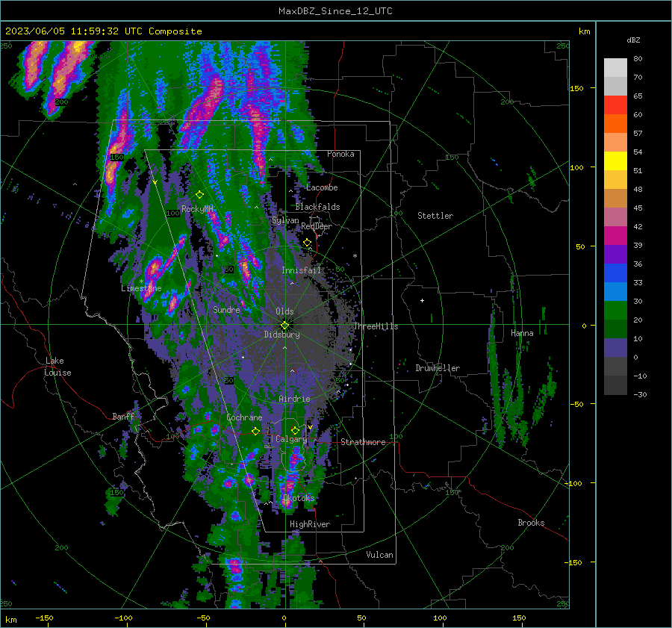Viewport: 672px width, 628px height.
Task: Click the Airdrie city label
Action: [x=294, y=399]
